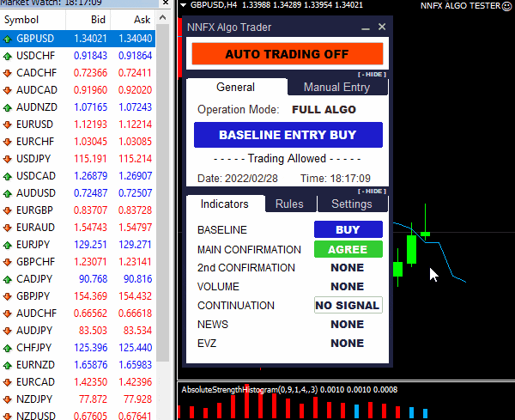
Task: Click the EURUSD down-arrow icon
Action: [7, 125]
